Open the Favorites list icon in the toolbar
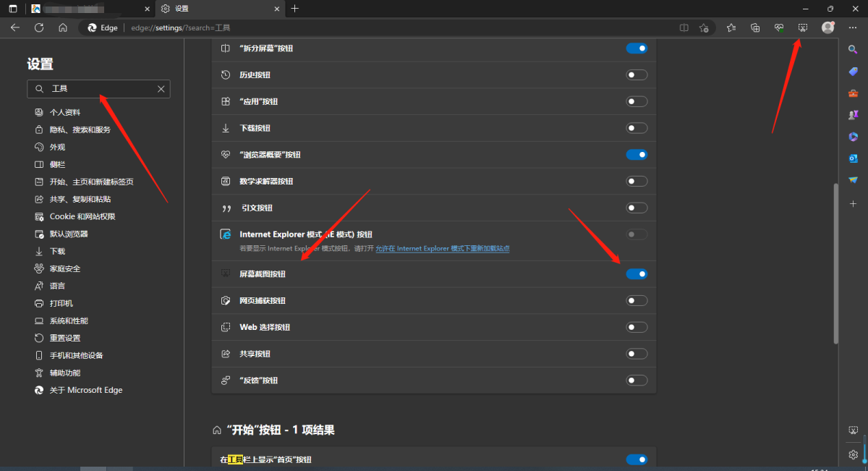Viewport: 868px width, 471px height. click(731, 27)
